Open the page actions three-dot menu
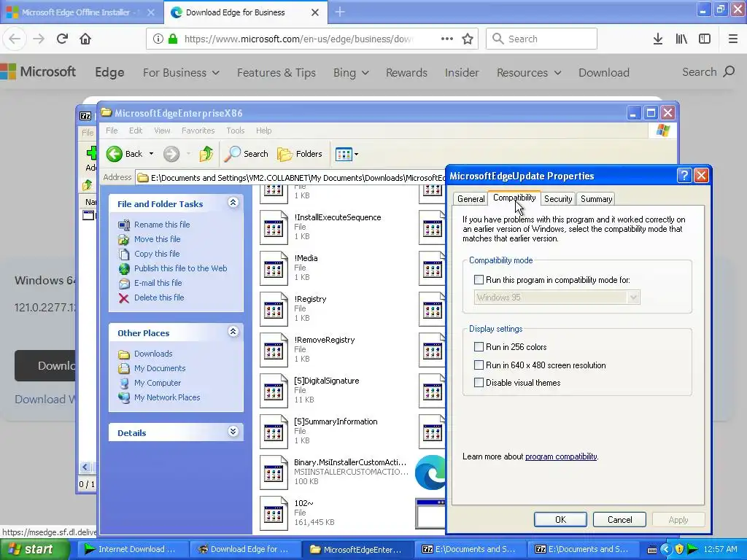 tap(446, 39)
